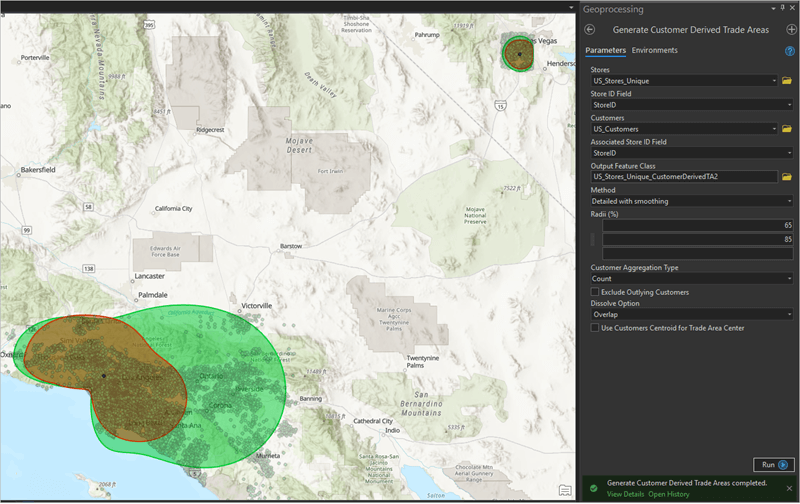The height and width of the screenshot is (504, 800).
Task: Browse for Customers layer folder icon
Action: pos(787,129)
